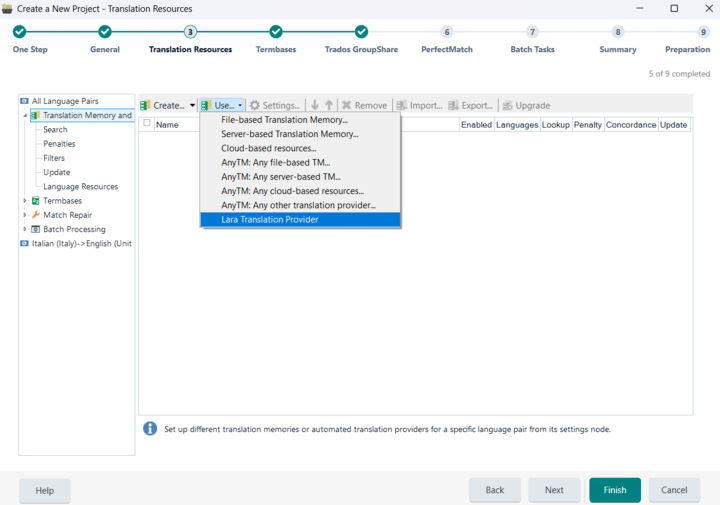Image resolution: width=720 pixels, height=505 pixels.
Task: Select Italian to English language pair
Action: pos(81,243)
